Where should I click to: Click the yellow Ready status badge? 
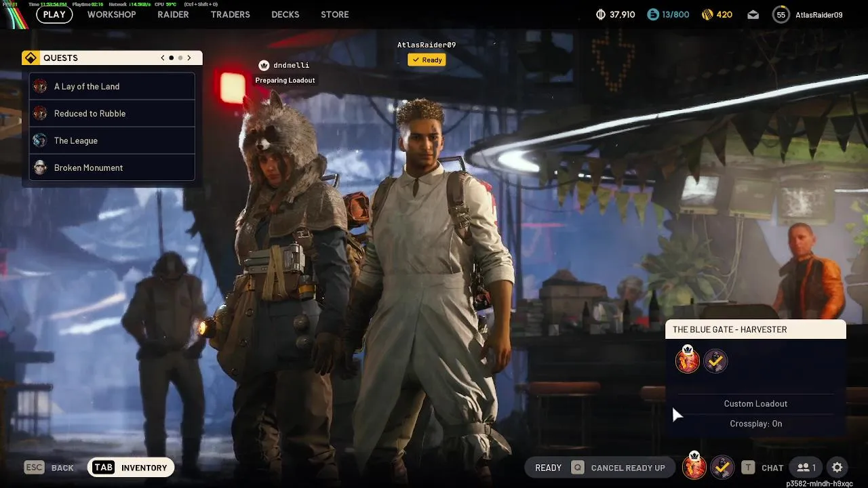tap(427, 60)
